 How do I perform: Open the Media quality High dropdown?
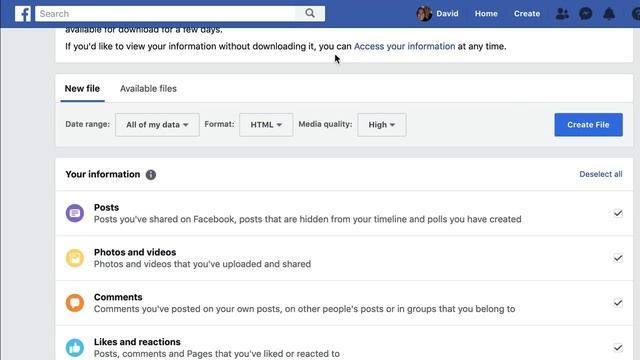pos(382,125)
